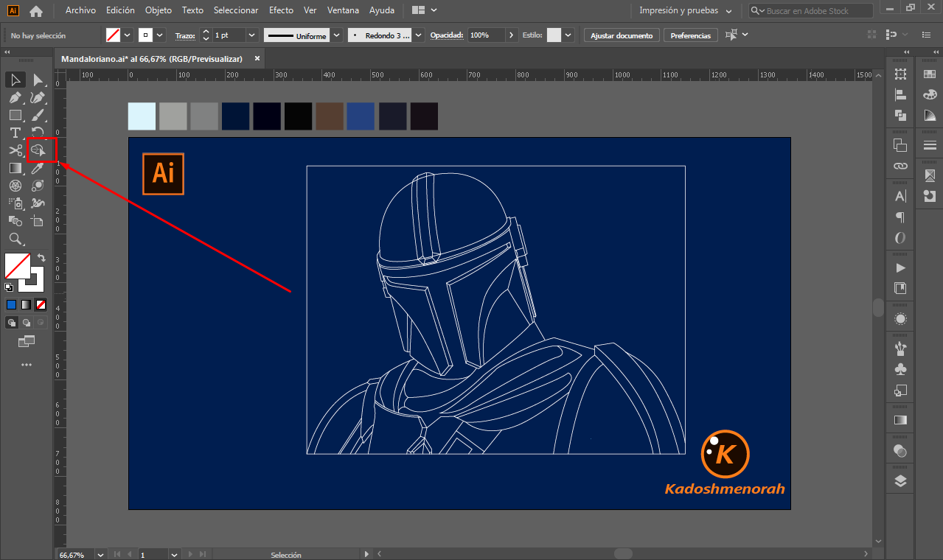
Task: Click the brown color swatch
Action: coord(330,116)
